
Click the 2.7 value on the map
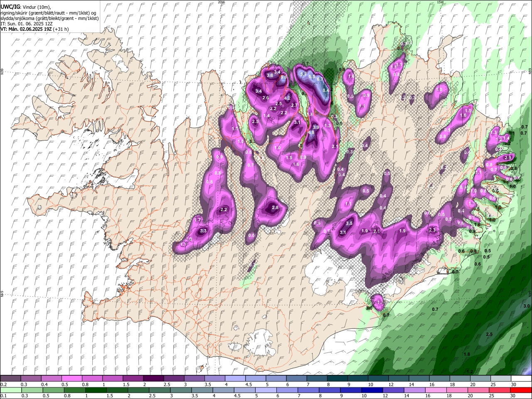[x=294, y=105]
